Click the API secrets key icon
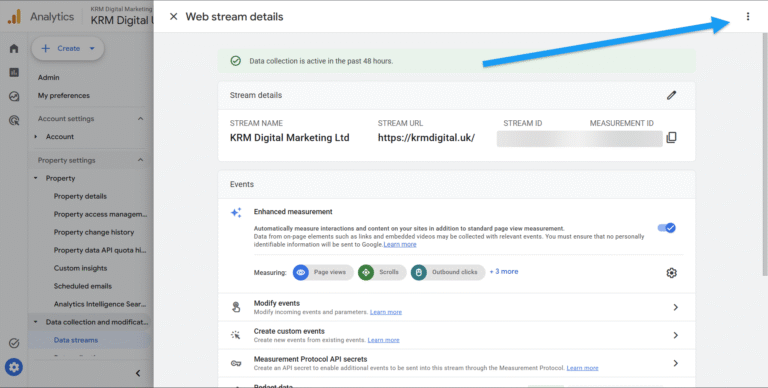The image size is (768, 388). coord(236,363)
